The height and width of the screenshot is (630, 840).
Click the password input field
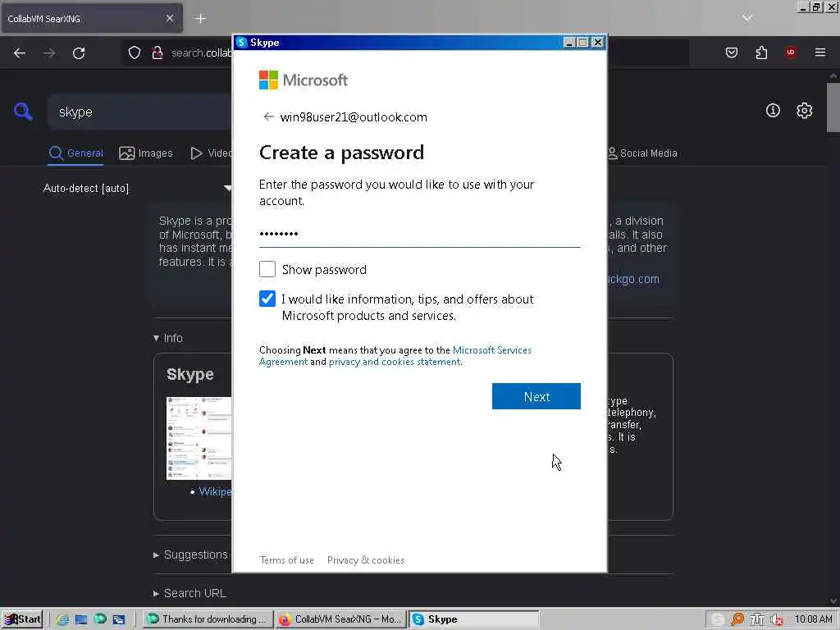(419, 234)
